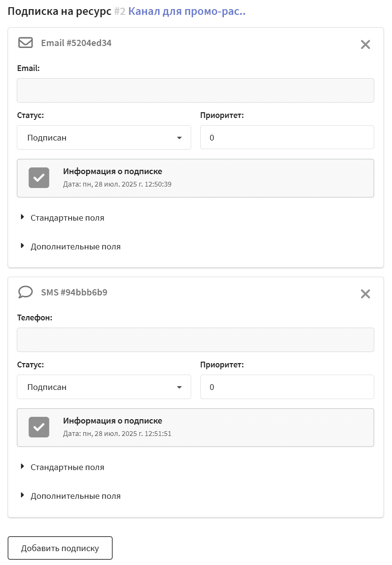This screenshot has width=392, height=565.
Task: Click the checkmark icon in Email subscription info block
Action: click(38, 177)
